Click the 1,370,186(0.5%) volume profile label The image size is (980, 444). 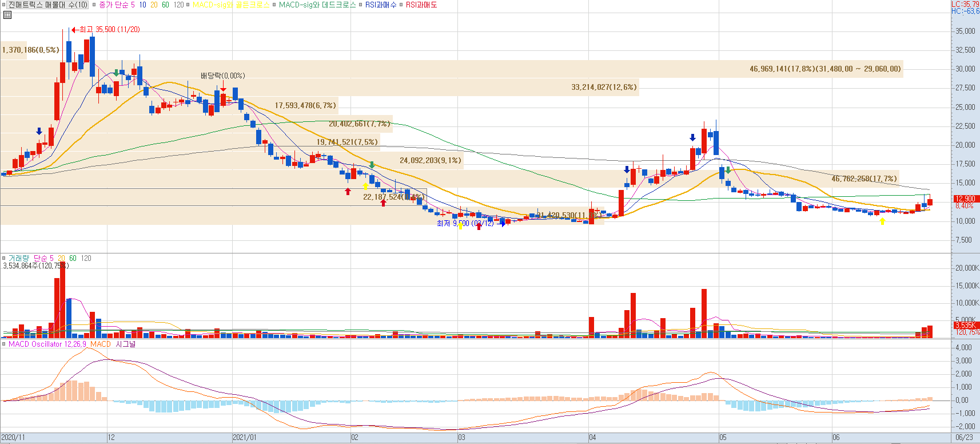[x=30, y=50]
